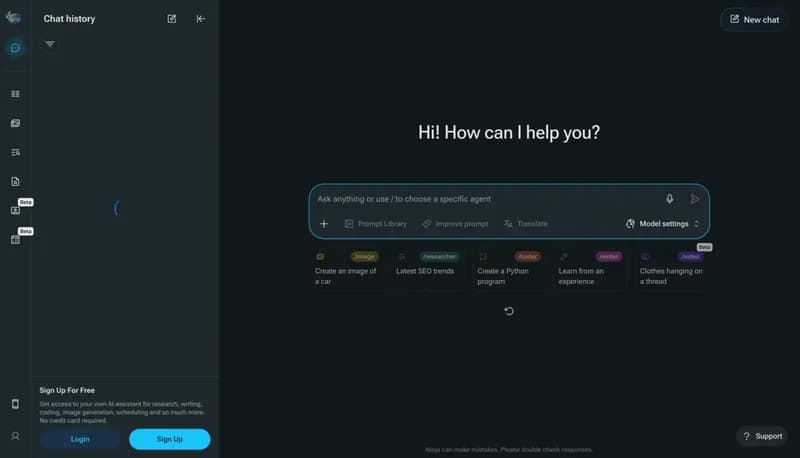
Task: Click the Ninja logo in the sidebar
Action: coord(13,17)
